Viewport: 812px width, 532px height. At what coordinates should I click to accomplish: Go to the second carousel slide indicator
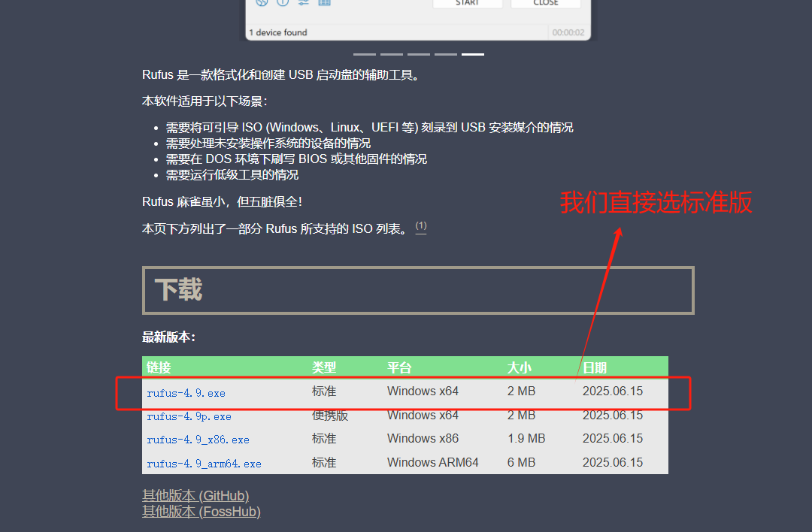(x=392, y=54)
